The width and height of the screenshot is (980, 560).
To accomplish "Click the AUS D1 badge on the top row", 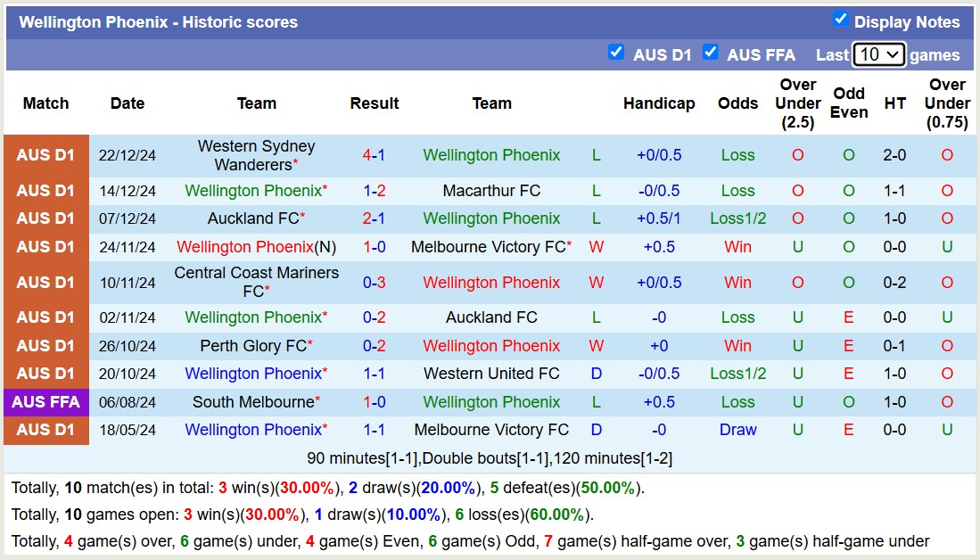I will pos(45,154).
